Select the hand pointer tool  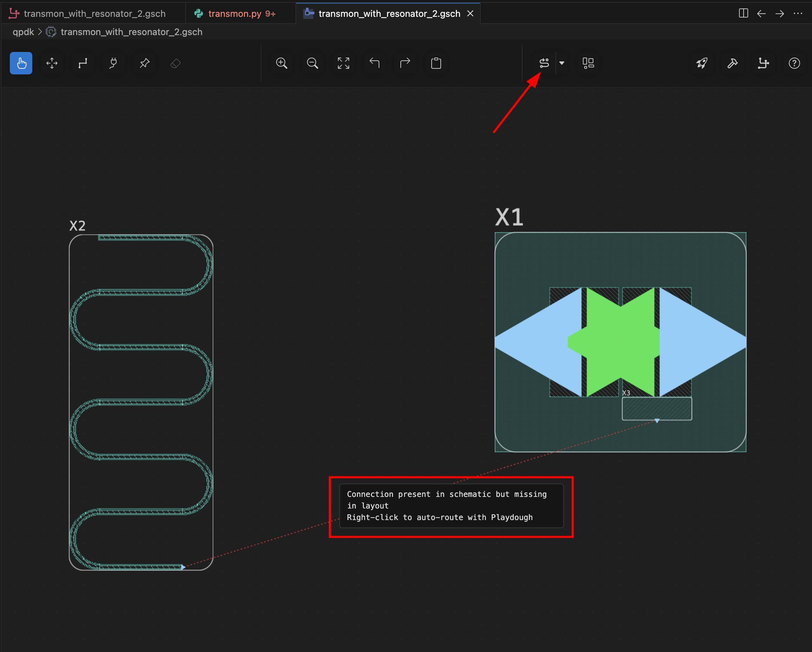click(21, 63)
